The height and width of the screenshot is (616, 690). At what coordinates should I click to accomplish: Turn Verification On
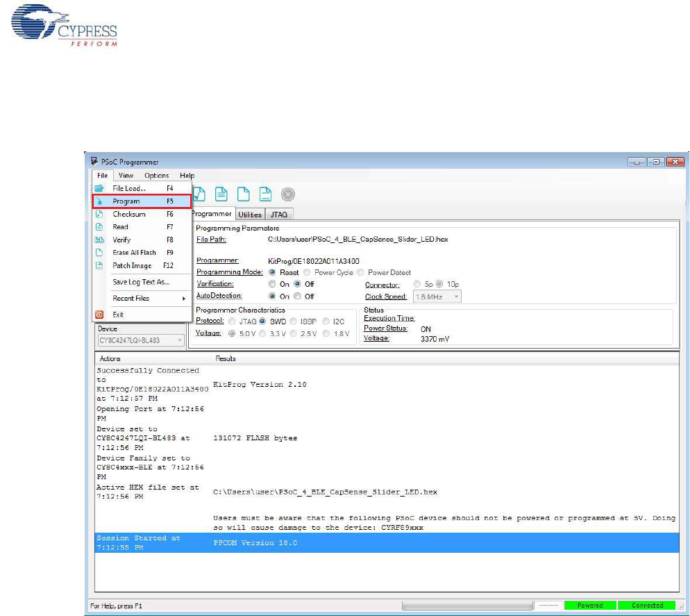(272, 284)
